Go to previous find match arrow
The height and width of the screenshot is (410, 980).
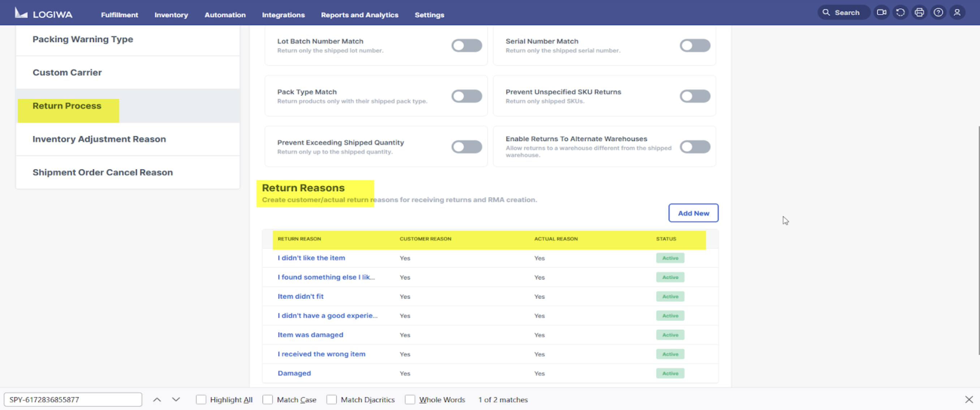(157, 400)
